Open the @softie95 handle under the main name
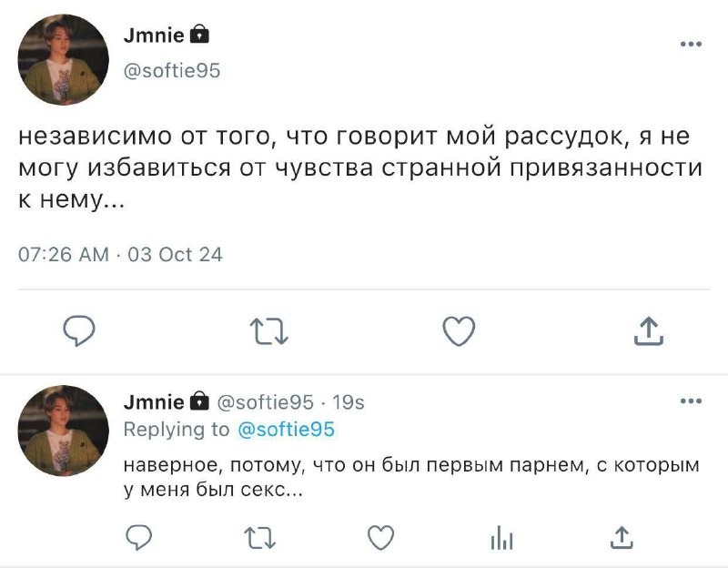Image resolution: width=728 pixels, height=568 pixels. point(172,71)
